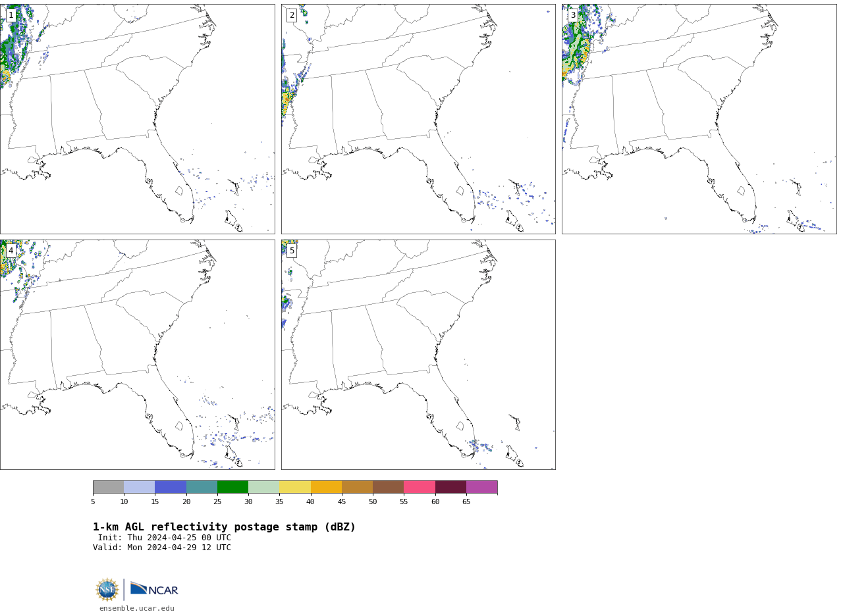The width and height of the screenshot is (843, 616).
Task: Click the gray 5-10 dBZ swatch
Action: [109, 487]
